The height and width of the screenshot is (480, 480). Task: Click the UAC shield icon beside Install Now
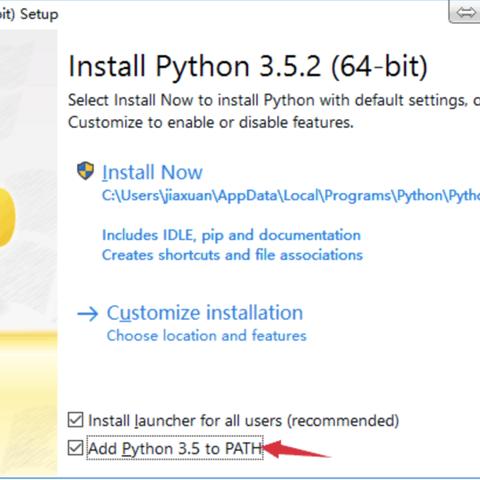pyautogui.click(x=85, y=171)
